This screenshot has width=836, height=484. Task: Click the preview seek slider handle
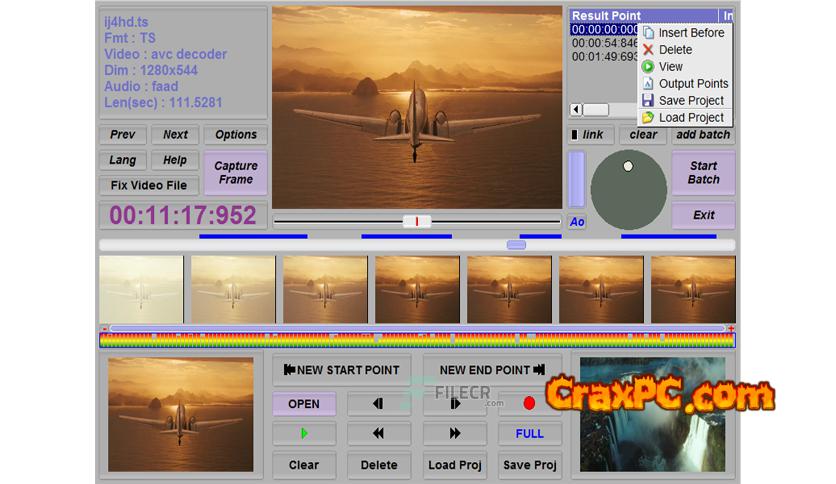[x=416, y=221]
